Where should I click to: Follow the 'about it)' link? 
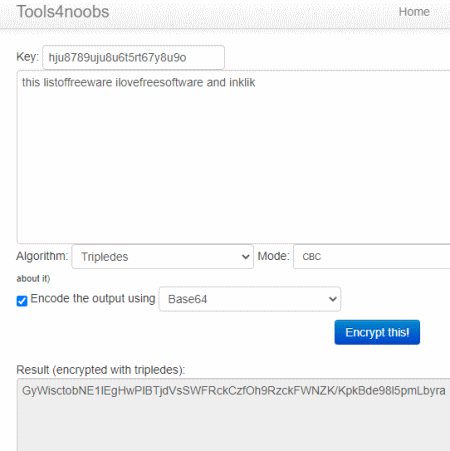pyautogui.click(x=33, y=278)
